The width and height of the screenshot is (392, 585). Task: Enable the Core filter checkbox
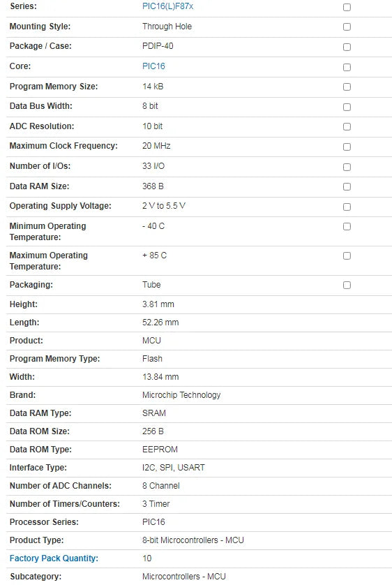pos(347,67)
